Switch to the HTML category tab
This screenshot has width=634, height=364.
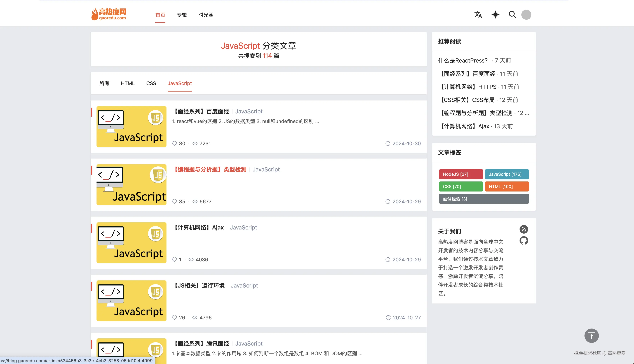pyautogui.click(x=128, y=83)
